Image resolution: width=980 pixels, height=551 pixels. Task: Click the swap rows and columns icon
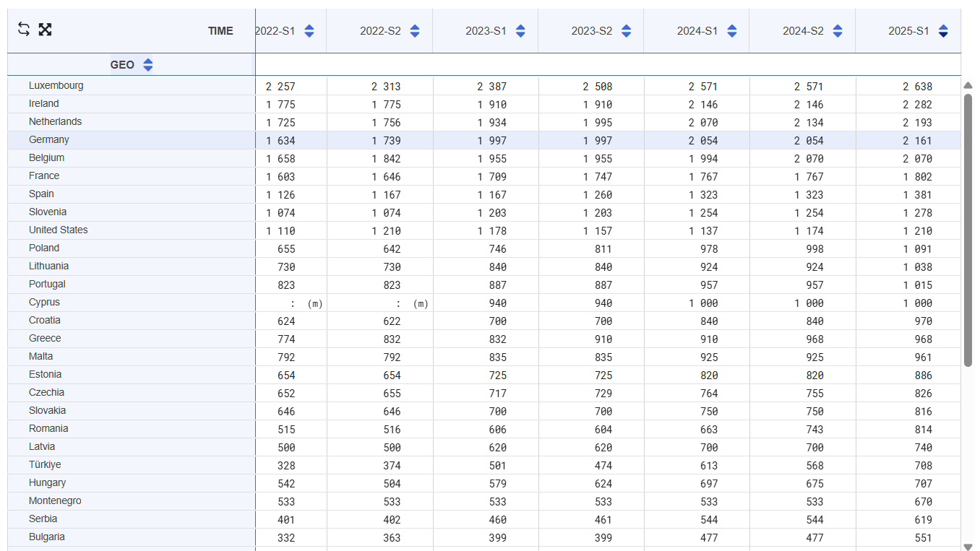tap(24, 29)
